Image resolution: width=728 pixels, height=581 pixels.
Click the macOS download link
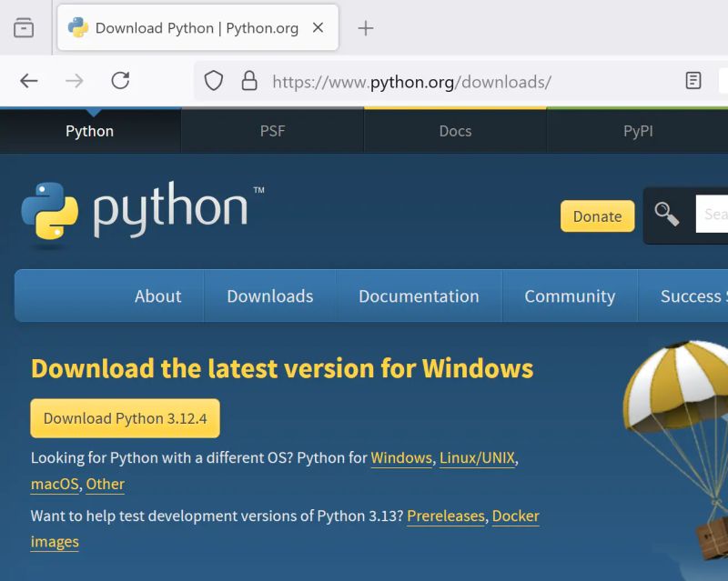click(54, 484)
